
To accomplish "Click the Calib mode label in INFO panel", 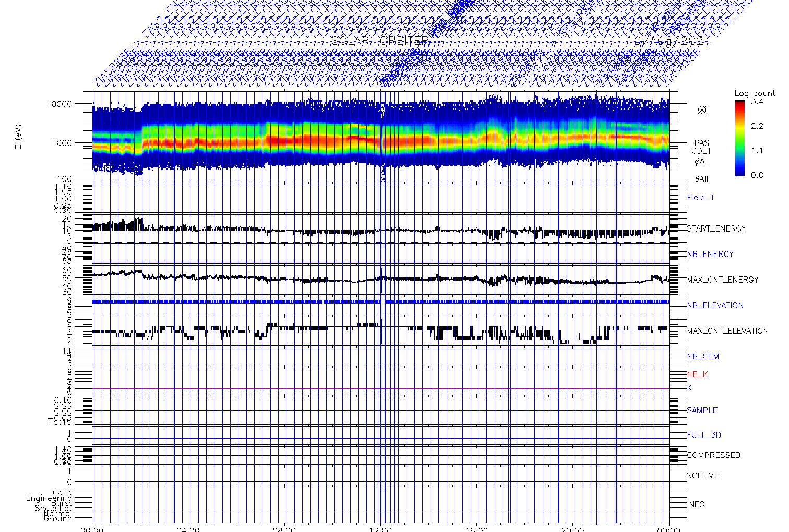I will pyautogui.click(x=62, y=493).
